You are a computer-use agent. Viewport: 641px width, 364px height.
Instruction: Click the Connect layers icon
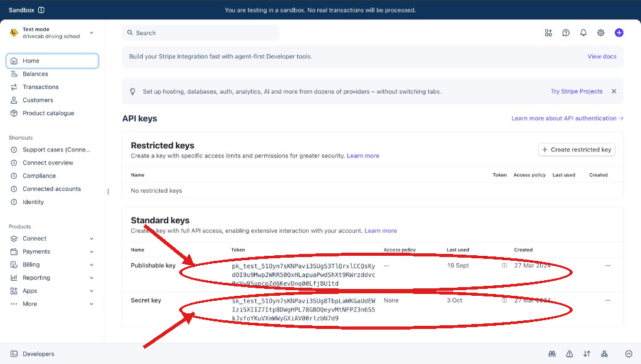14,238
